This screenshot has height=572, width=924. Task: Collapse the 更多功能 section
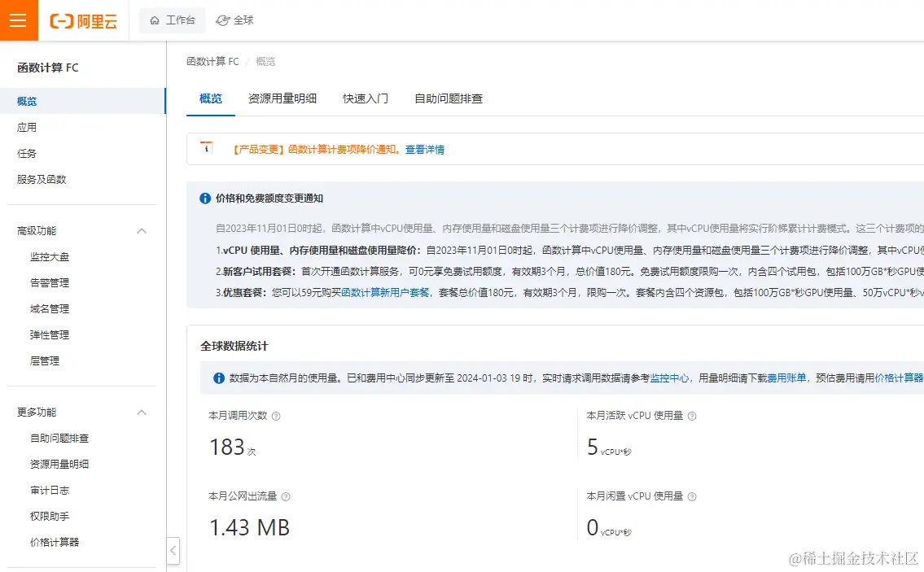(x=142, y=413)
